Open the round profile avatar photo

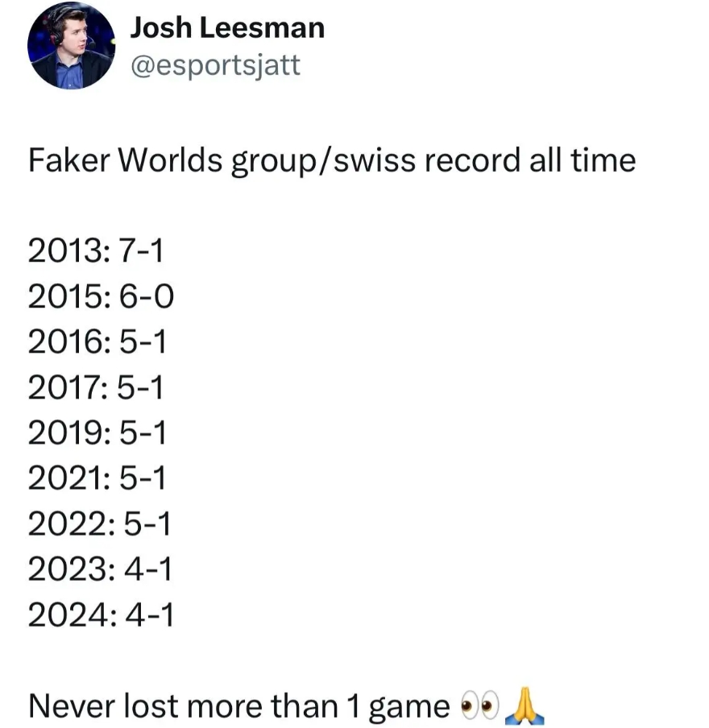[x=71, y=45]
